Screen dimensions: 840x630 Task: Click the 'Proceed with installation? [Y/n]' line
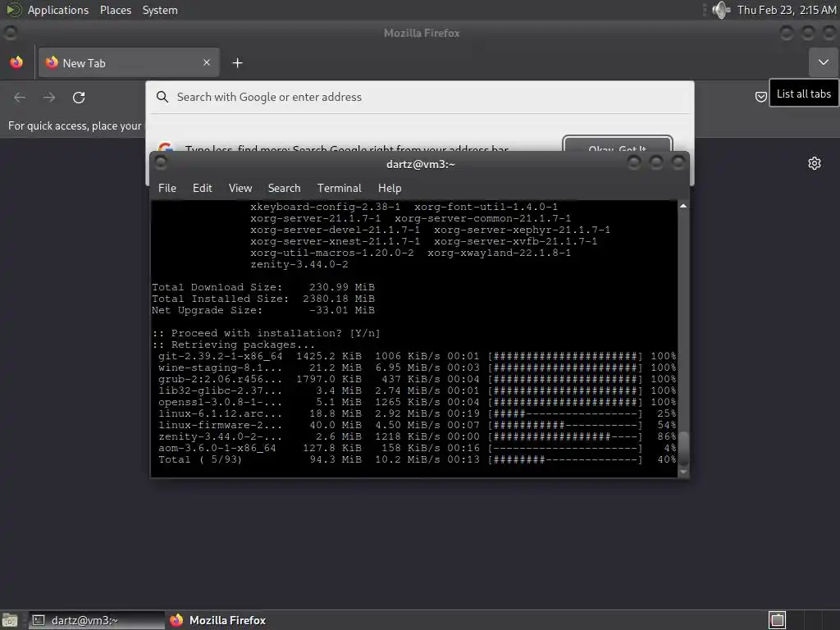pyautogui.click(x=267, y=333)
